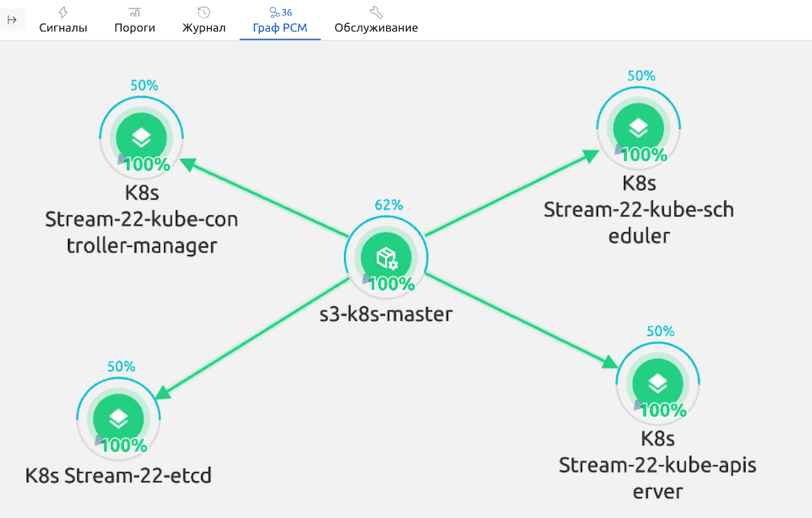Image resolution: width=812 pixels, height=518 pixels.
Task: Switch to the Пороги tab
Action: (135, 21)
